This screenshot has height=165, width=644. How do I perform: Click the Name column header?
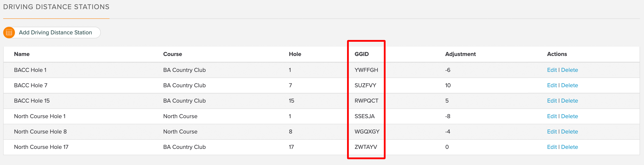(x=22, y=54)
